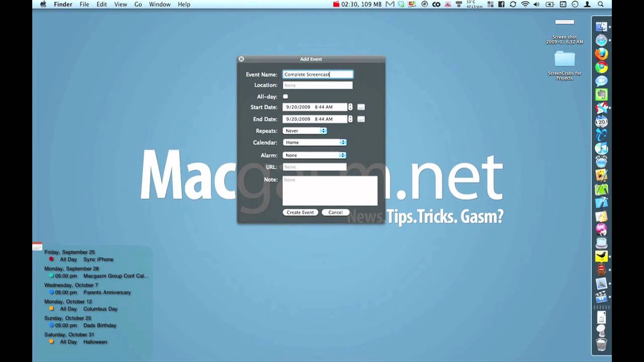Screen dimensions: 644x362
Task: Click inside the Note text area
Action: tap(330, 191)
